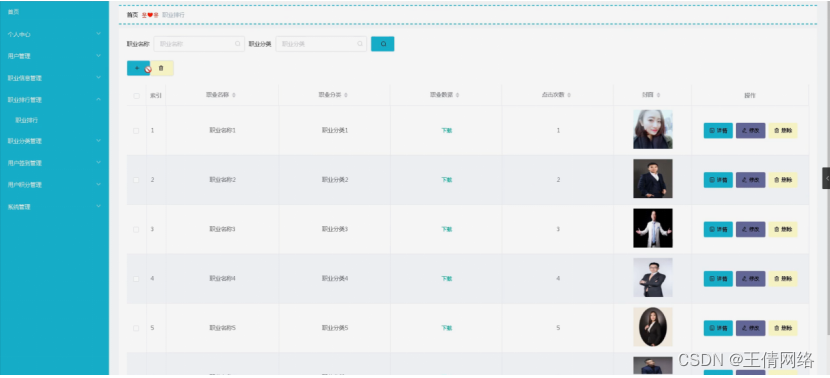Check the checkbox for row 4
Image resolution: width=830 pixels, height=378 pixels.
pyautogui.click(x=136, y=278)
